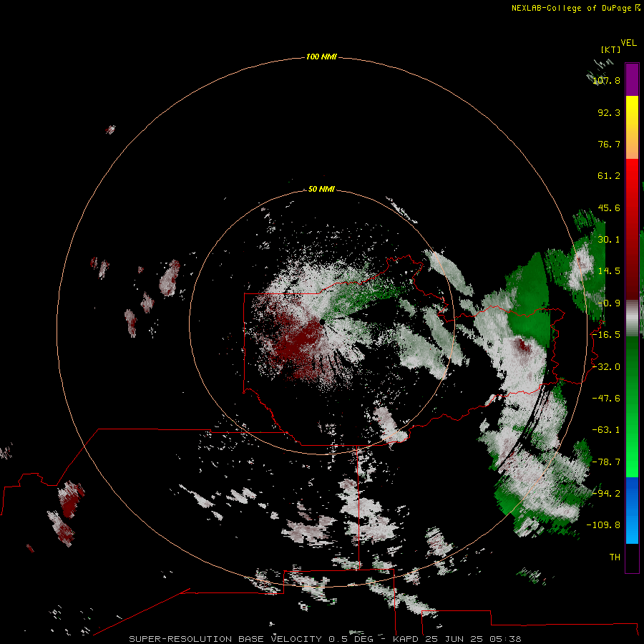Image resolution: width=644 pixels, height=644 pixels.
Task: Click the 76.7 legend value
Action: pyautogui.click(x=609, y=144)
